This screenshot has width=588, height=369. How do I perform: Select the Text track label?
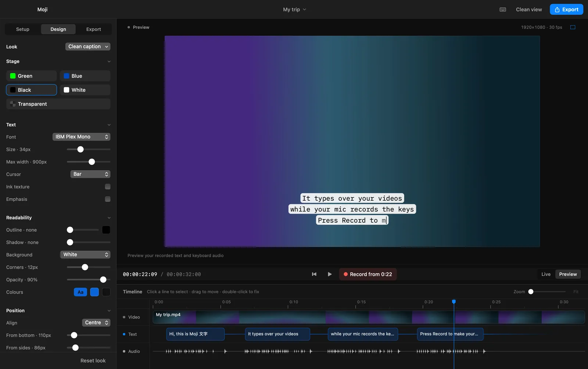pos(132,334)
